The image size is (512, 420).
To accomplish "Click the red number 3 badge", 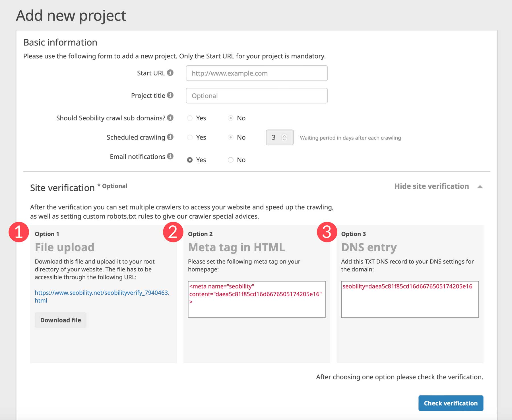I will [x=327, y=232].
